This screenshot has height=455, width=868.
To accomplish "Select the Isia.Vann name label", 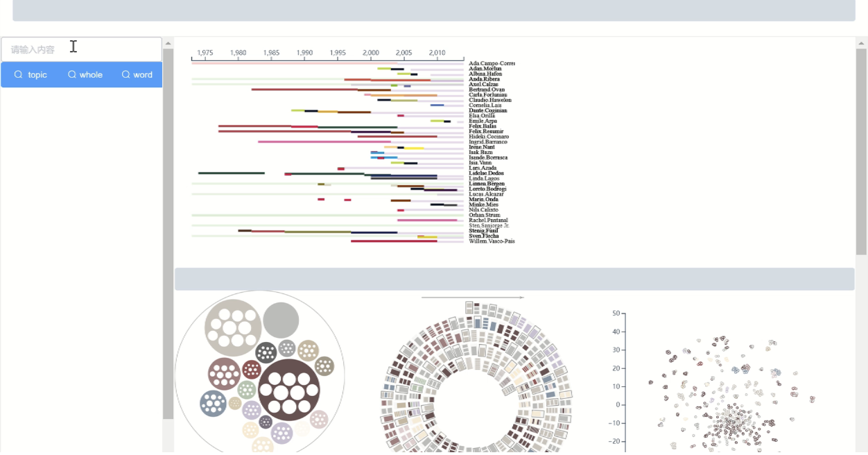I will 480,162.
